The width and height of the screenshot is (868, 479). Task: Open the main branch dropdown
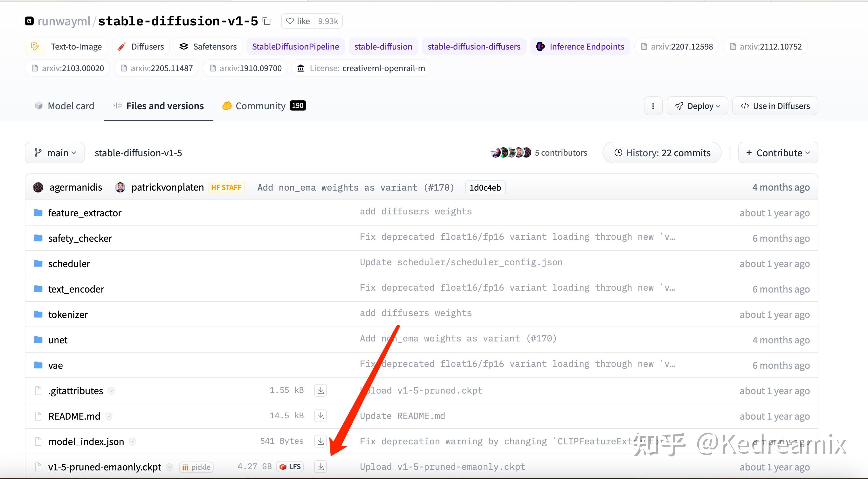tap(55, 152)
